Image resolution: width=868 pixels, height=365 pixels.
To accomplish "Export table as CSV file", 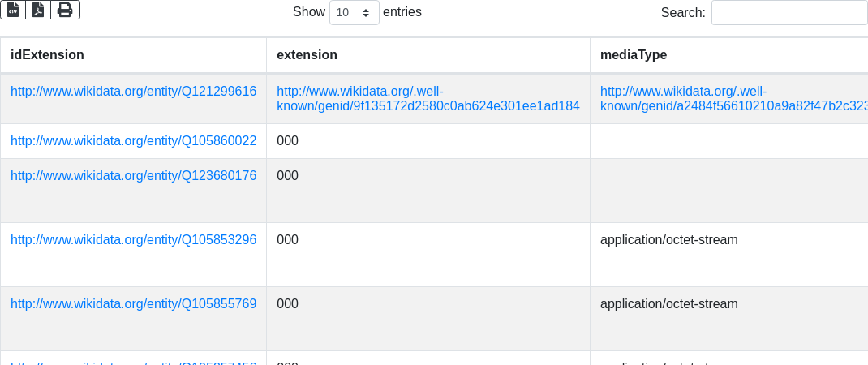I will 13,10.
